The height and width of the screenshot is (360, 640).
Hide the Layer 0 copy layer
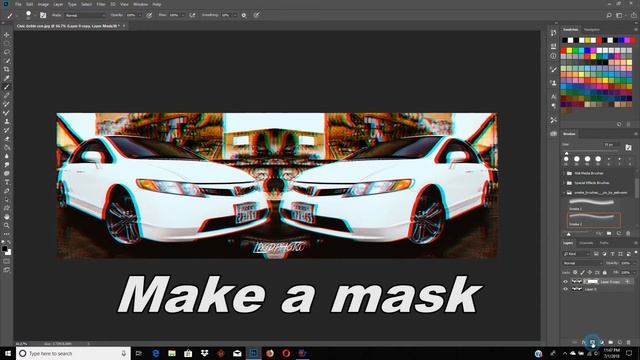coord(565,282)
